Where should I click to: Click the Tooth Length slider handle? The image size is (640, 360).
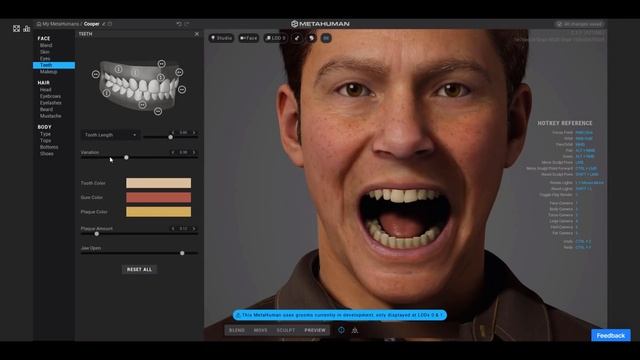pyautogui.click(x=171, y=137)
